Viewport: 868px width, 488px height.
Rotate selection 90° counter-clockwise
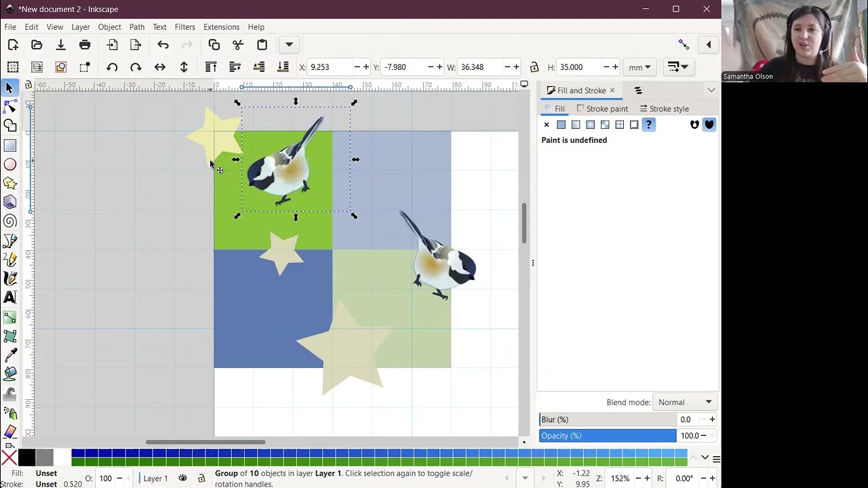click(x=112, y=67)
